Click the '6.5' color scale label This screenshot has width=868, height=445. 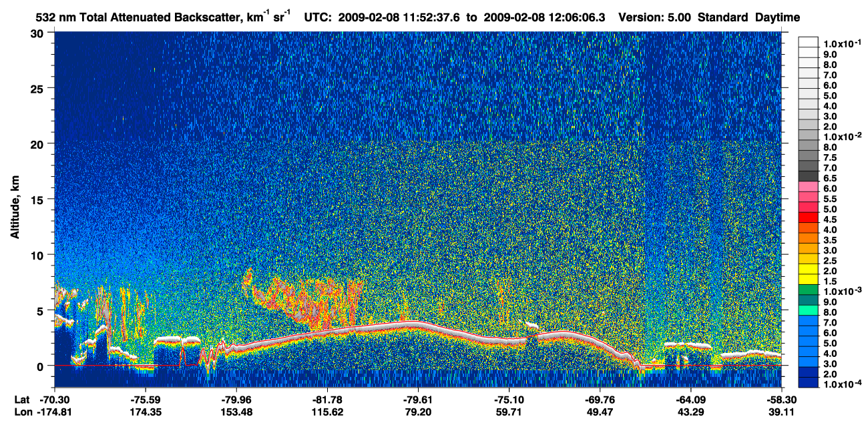[x=830, y=179]
